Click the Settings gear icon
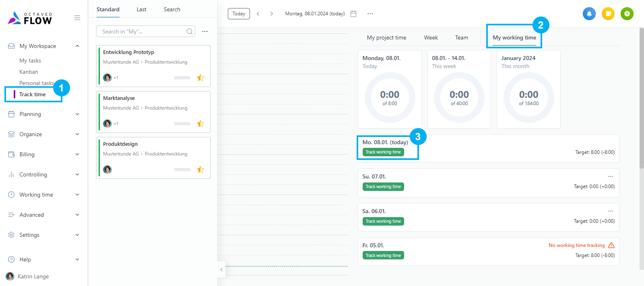 pyautogui.click(x=11, y=235)
